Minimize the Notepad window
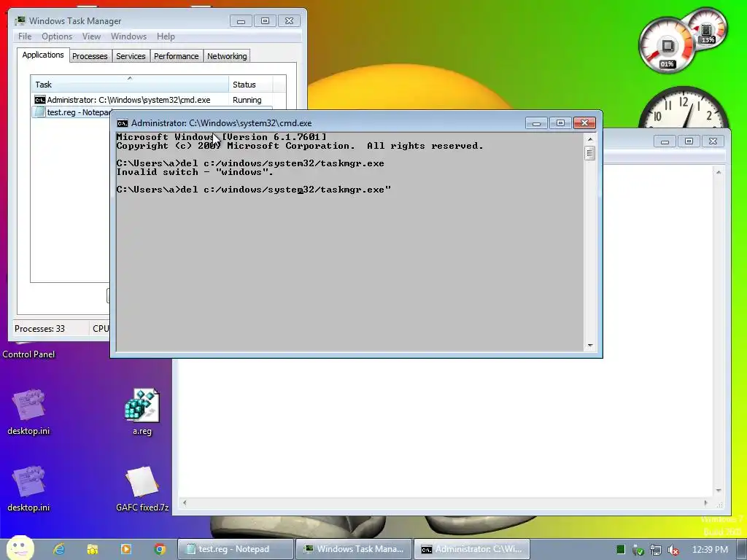This screenshot has width=747, height=560. click(x=665, y=141)
